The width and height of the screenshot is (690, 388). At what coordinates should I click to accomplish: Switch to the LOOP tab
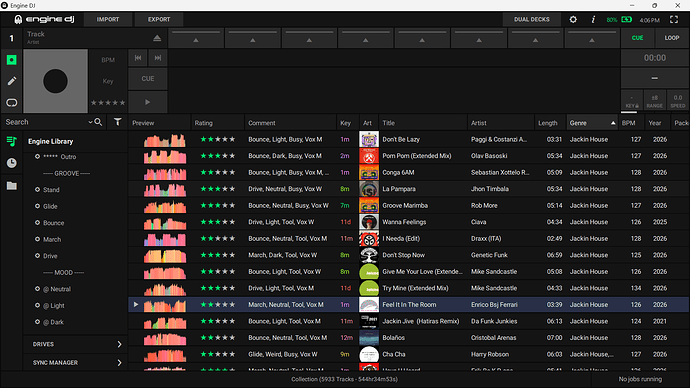[672, 38]
